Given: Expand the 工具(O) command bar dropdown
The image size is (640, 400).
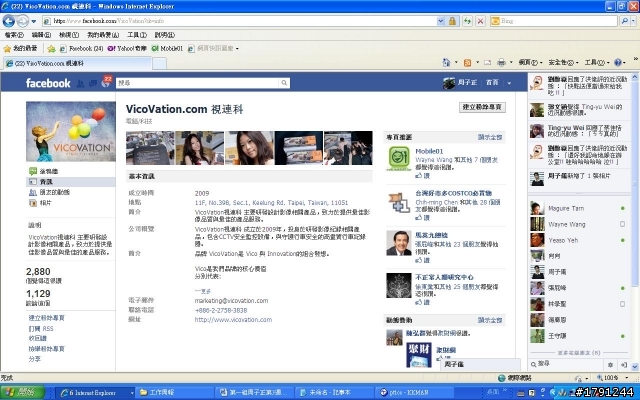Looking at the screenshot, I should [x=597, y=62].
